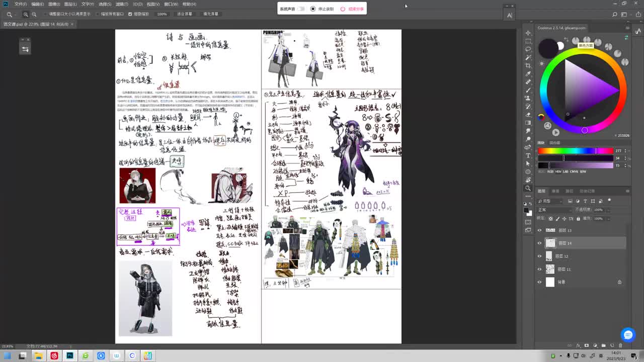Select the Zoom tool in toolbar

point(528,188)
